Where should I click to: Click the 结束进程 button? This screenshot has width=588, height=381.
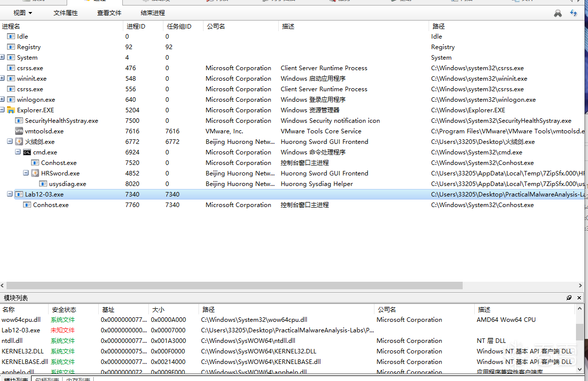[x=152, y=13]
